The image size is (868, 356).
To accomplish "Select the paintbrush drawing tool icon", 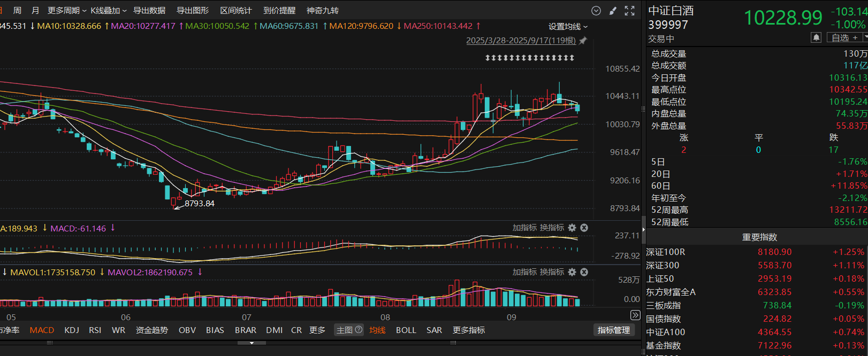I will click(613, 11).
